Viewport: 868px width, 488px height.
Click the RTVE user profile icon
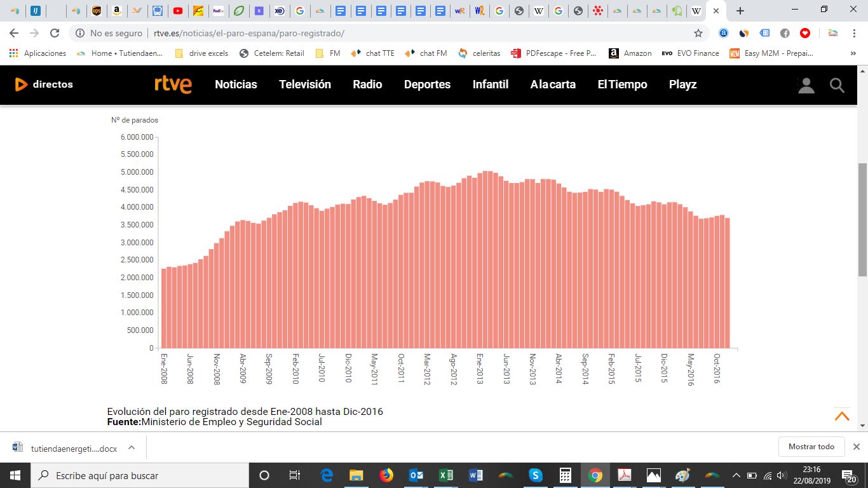(806, 85)
